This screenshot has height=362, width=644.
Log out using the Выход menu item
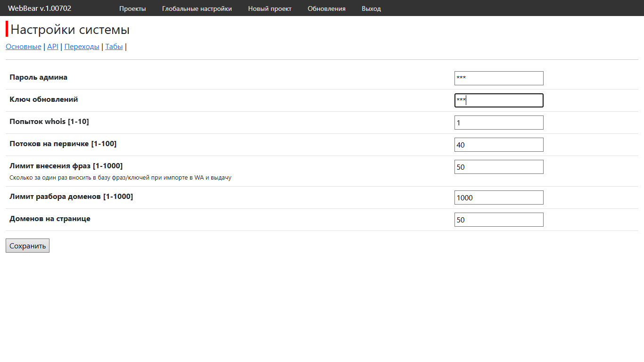pyautogui.click(x=371, y=8)
